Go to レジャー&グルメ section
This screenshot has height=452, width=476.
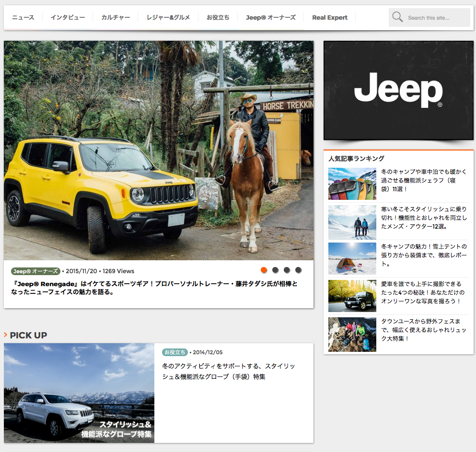point(168,18)
